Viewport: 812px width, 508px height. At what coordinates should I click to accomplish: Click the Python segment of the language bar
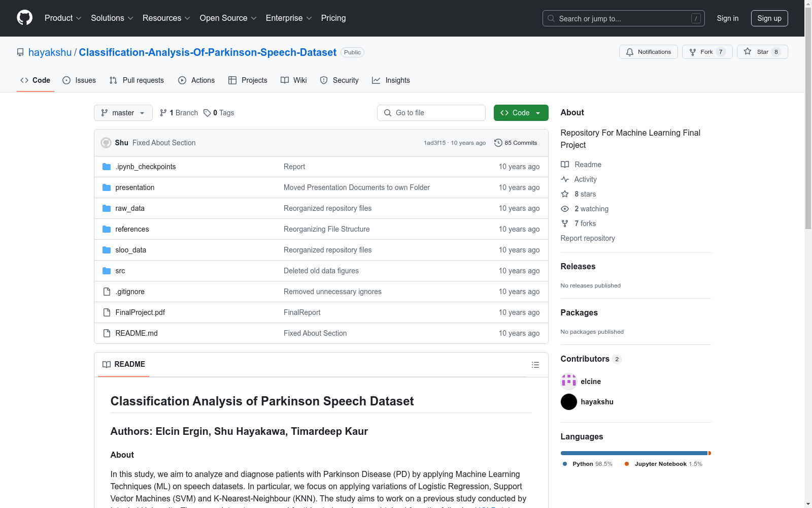pyautogui.click(x=634, y=453)
